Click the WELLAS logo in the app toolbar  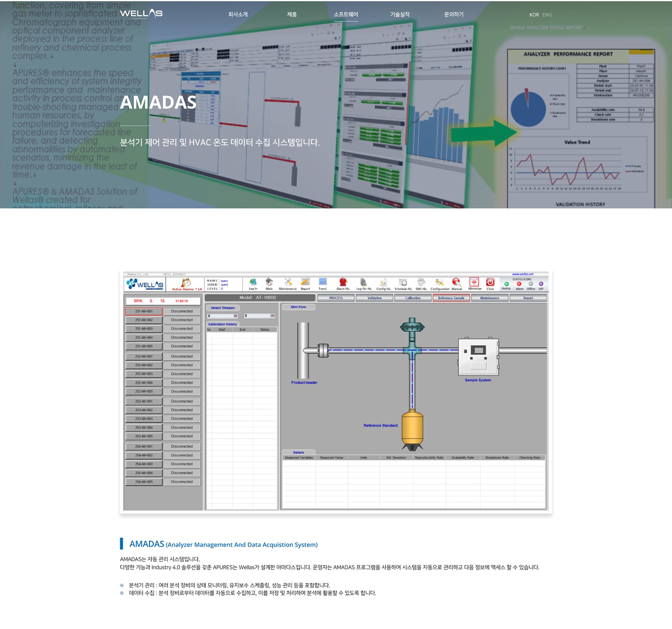[145, 284]
